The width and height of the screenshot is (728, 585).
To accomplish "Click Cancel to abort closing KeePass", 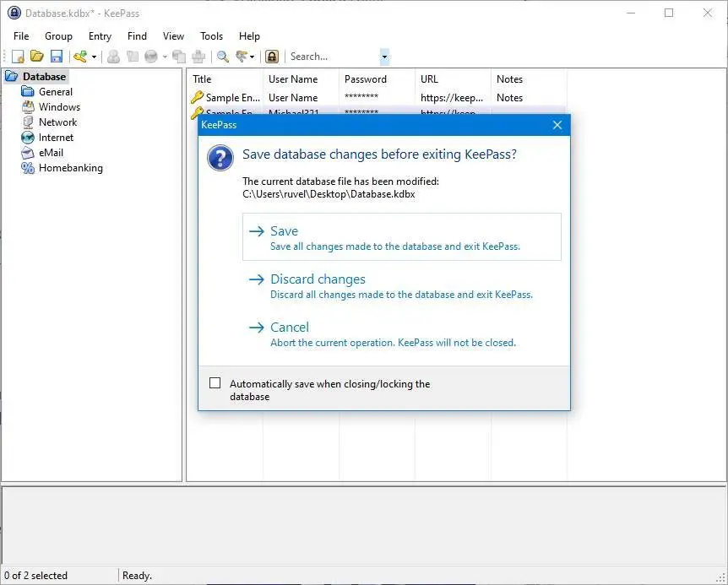I will (x=402, y=334).
